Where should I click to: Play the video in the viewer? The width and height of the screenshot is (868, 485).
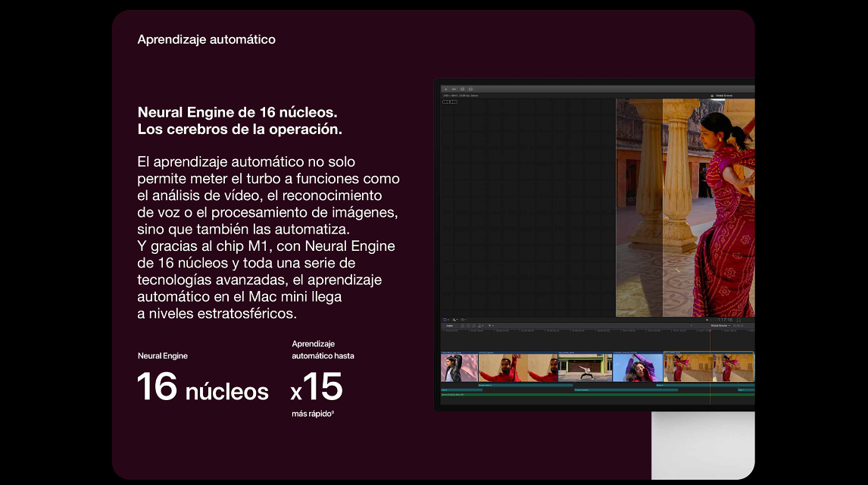[707, 320]
